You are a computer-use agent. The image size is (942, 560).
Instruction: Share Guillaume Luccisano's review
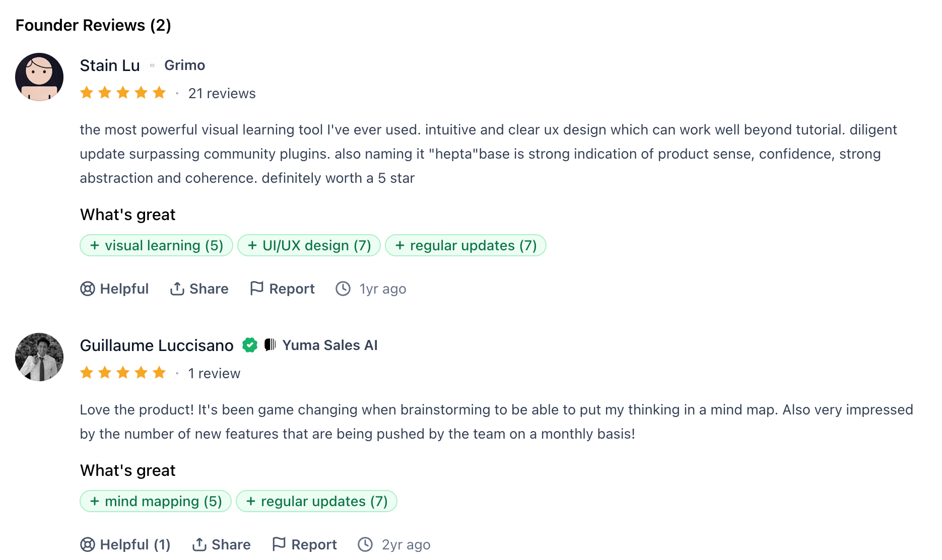221,544
